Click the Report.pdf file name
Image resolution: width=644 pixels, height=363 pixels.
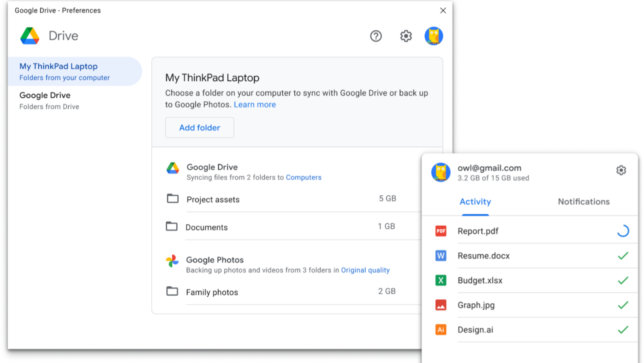[478, 231]
